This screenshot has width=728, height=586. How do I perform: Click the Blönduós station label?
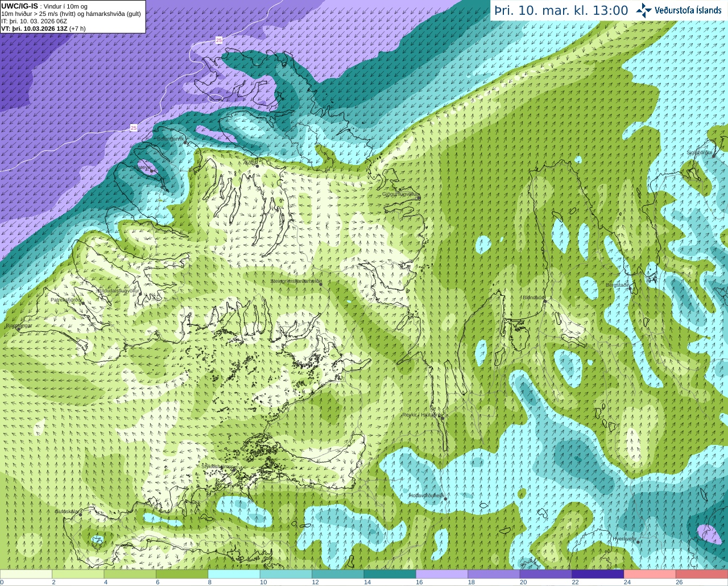coord(533,298)
